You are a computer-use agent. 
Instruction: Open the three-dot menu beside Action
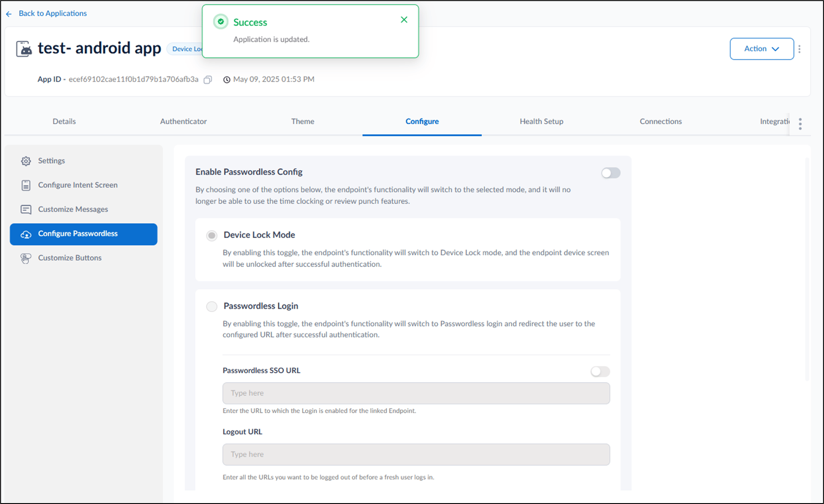point(799,49)
